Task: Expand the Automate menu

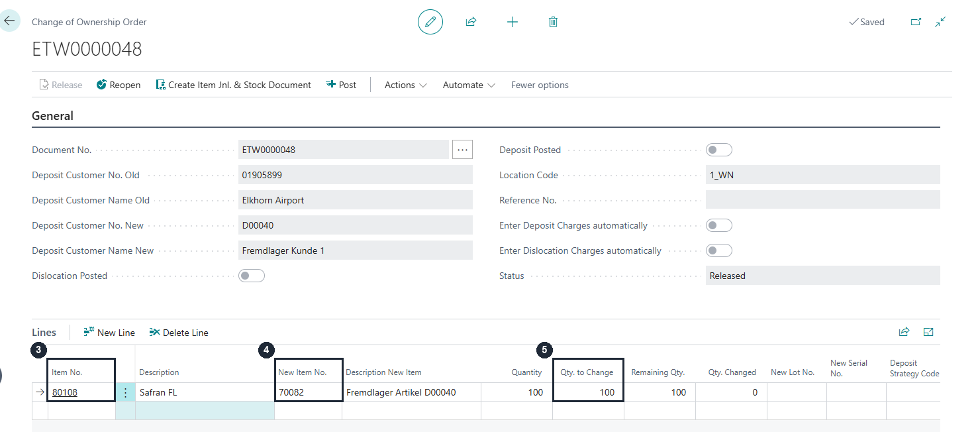Action: [469, 85]
